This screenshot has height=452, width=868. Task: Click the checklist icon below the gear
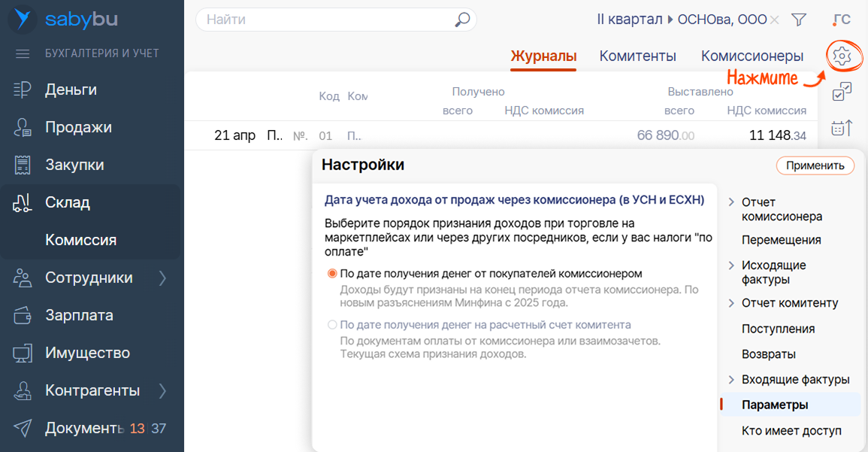pos(842,92)
